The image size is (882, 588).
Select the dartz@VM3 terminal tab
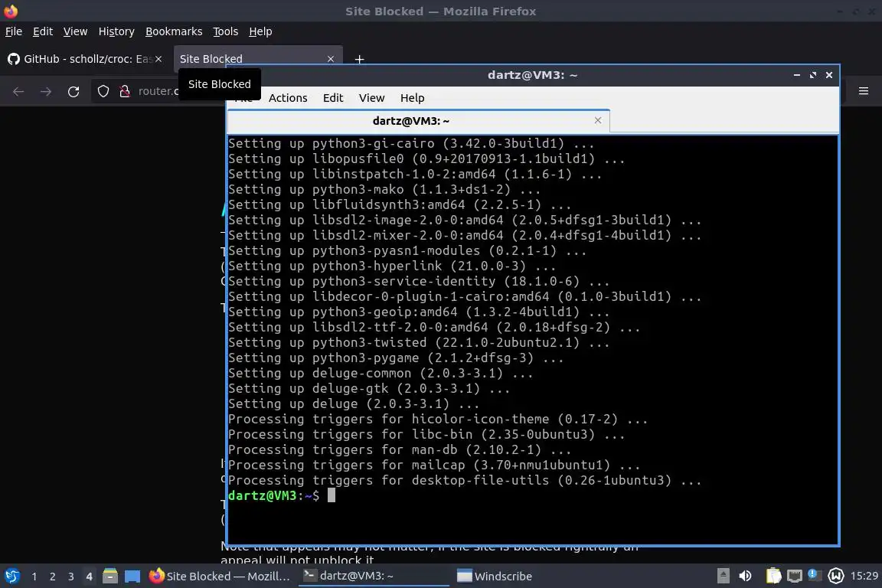tap(418, 121)
